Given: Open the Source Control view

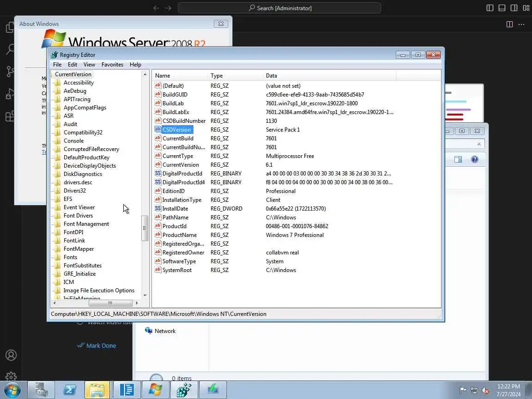Looking at the screenshot, I should 10,72.
